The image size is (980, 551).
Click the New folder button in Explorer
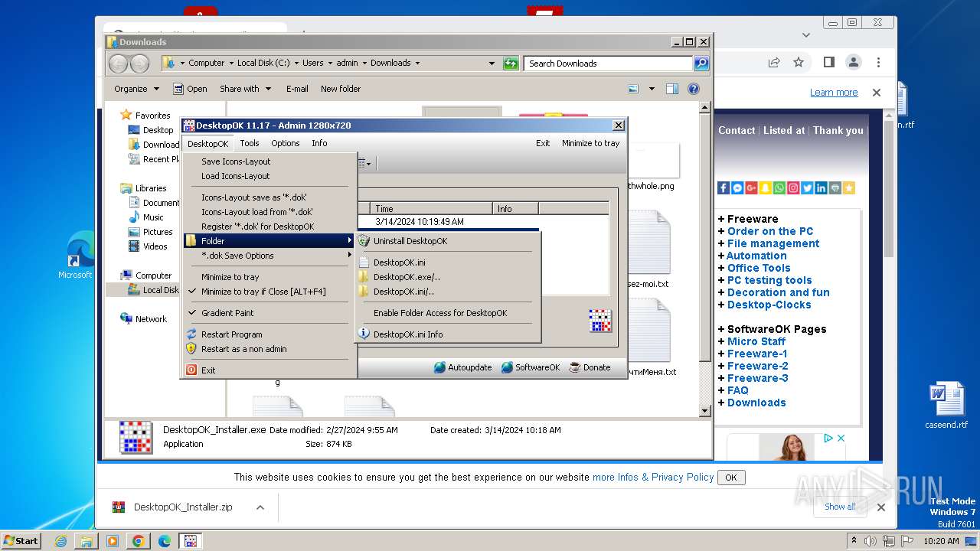(x=341, y=89)
